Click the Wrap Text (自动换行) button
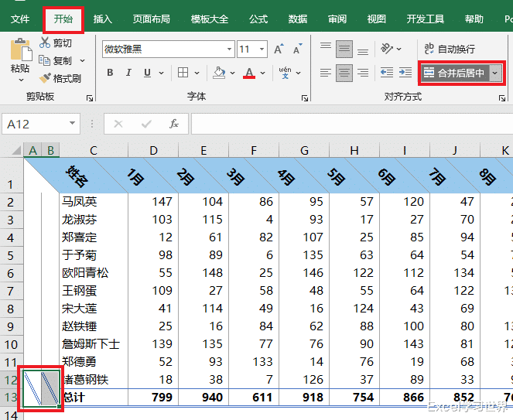This screenshot has width=513, height=420. (x=449, y=49)
